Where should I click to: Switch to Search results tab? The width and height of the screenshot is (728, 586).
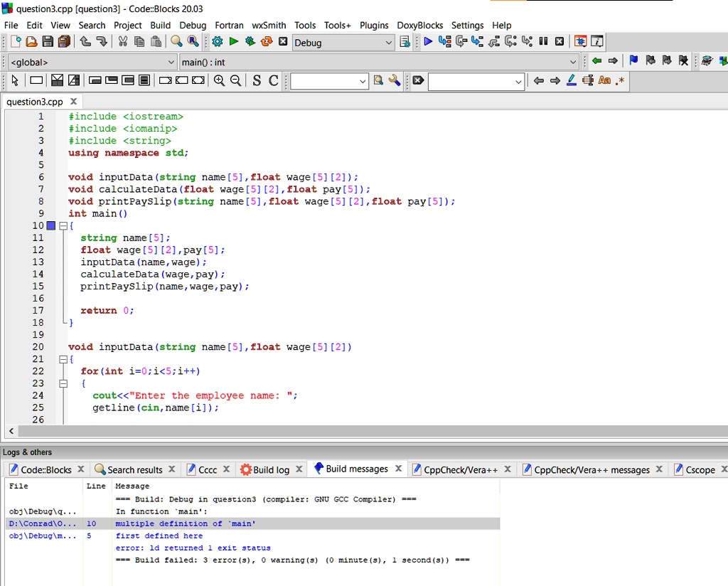pos(134,470)
